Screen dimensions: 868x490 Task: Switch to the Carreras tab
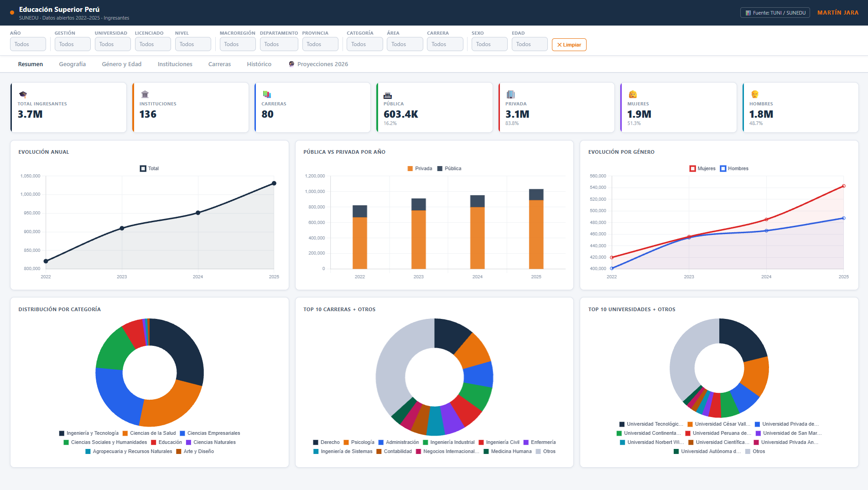219,64
